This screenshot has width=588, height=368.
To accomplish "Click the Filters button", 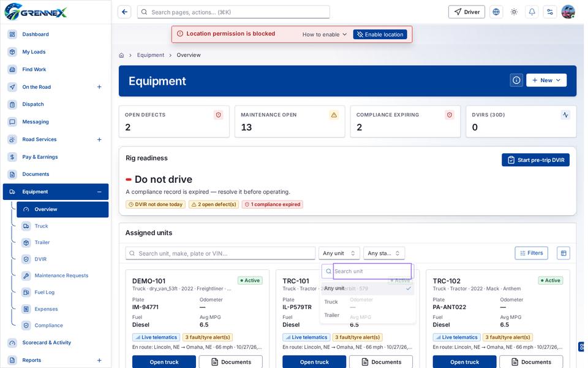I will [532, 253].
